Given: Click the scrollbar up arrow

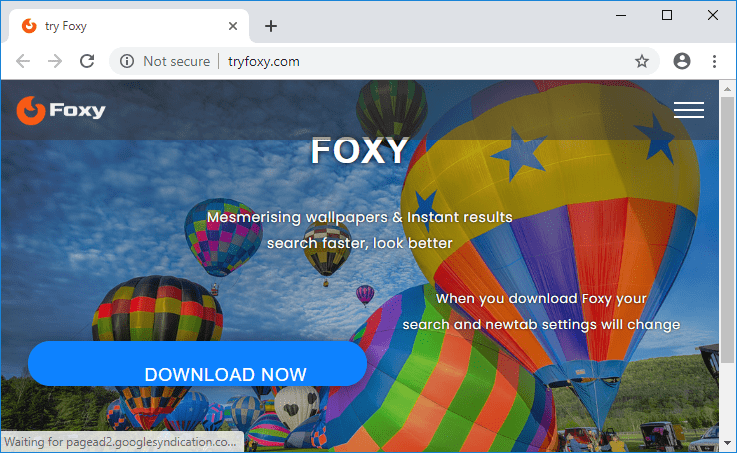Looking at the screenshot, I should 727,88.
